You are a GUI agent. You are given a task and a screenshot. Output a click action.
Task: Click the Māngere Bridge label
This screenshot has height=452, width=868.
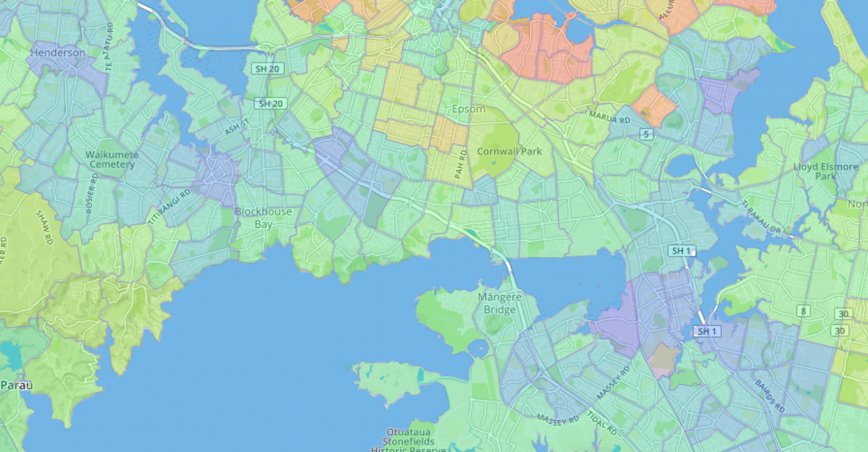coord(499,303)
